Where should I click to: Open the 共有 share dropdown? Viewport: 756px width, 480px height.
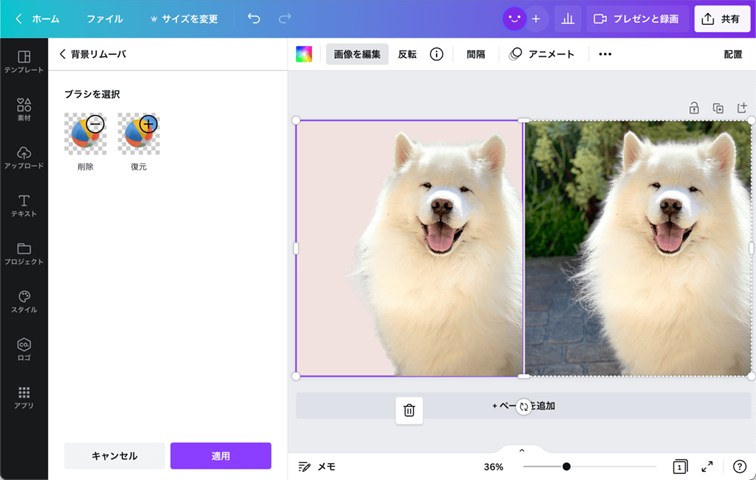click(x=722, y=18)
